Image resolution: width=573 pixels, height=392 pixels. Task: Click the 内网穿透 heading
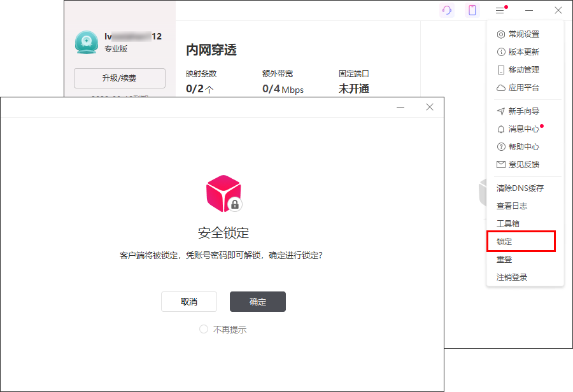coord(211,50)
